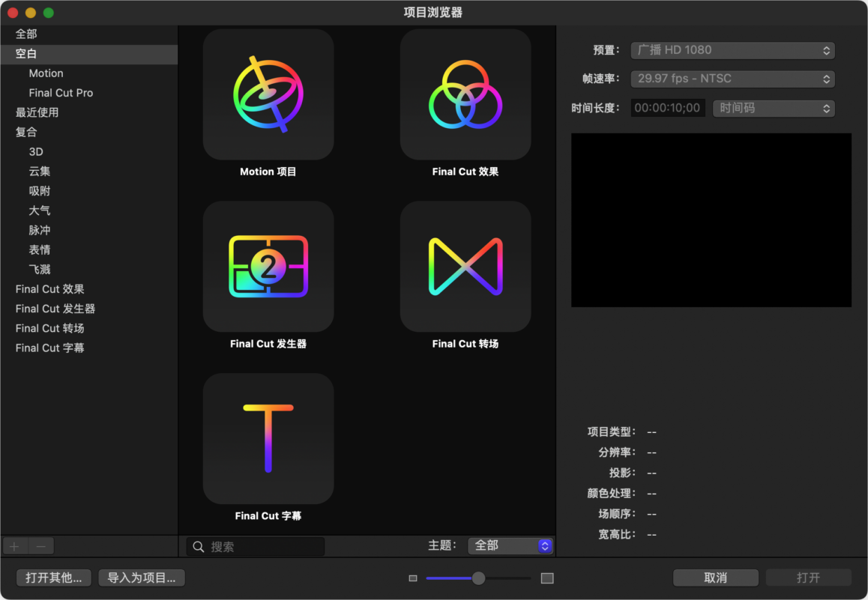Viewport: 868px width, 600px height.
Task: Choose the Final Cut 效果 icon
Action: tap(465, 94)
